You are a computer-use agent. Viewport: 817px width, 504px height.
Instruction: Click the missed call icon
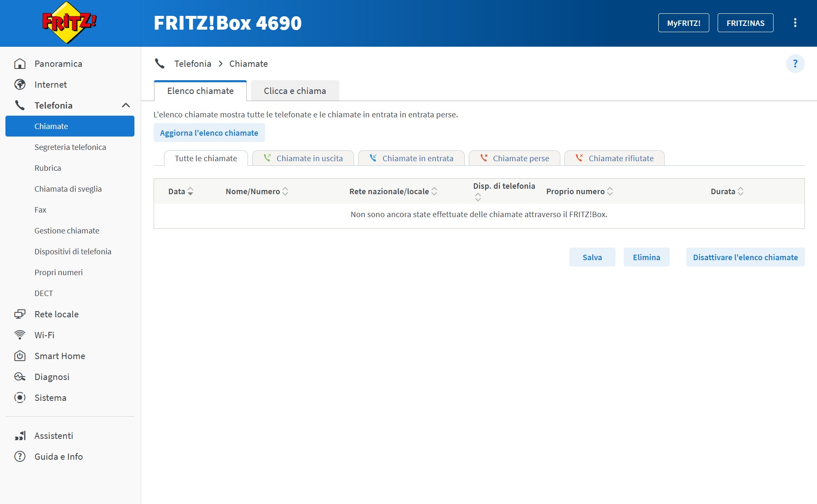[x=484, y=158]
